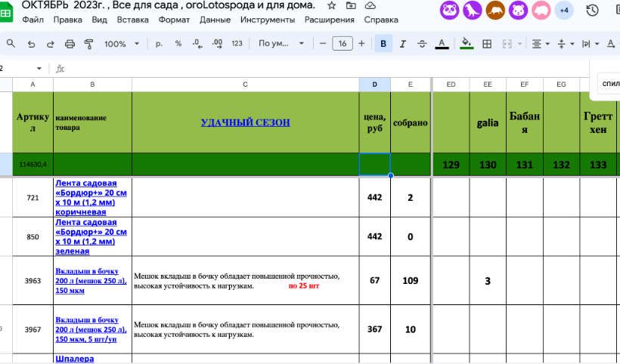The image size is (620, 364).
Task: Open the Формат menu
Action: click(174, 20)
